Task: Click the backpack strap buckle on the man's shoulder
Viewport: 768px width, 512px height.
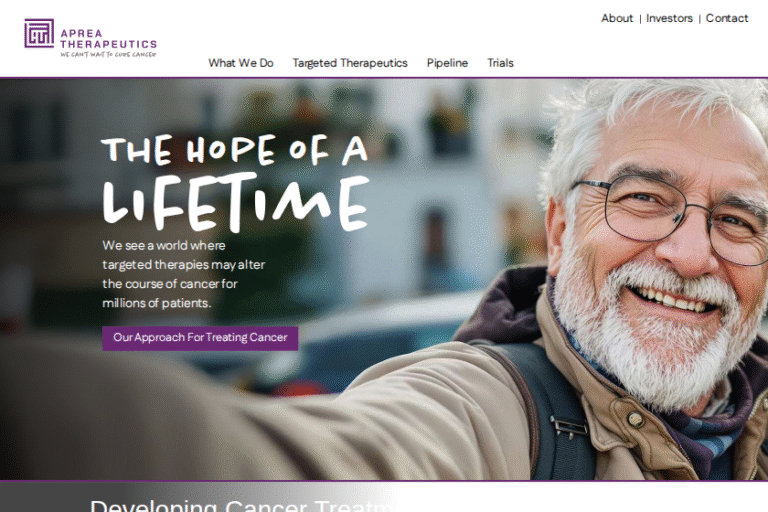Action: click(x=568, y=427)
